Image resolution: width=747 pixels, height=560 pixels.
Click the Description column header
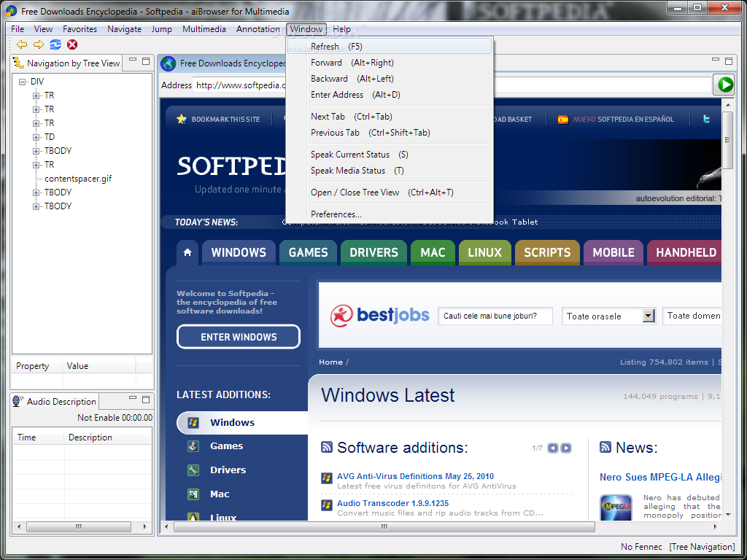(x=108, y=437)
